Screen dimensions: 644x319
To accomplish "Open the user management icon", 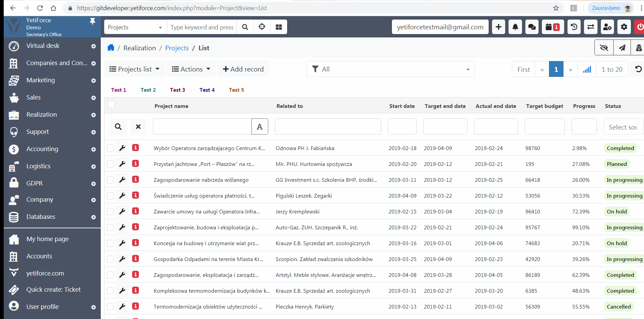I will [607, 27].
